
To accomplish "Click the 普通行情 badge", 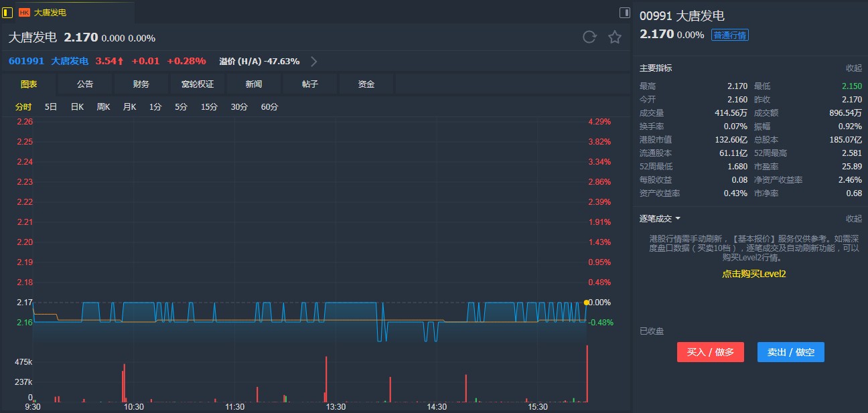I will [730, 35].
